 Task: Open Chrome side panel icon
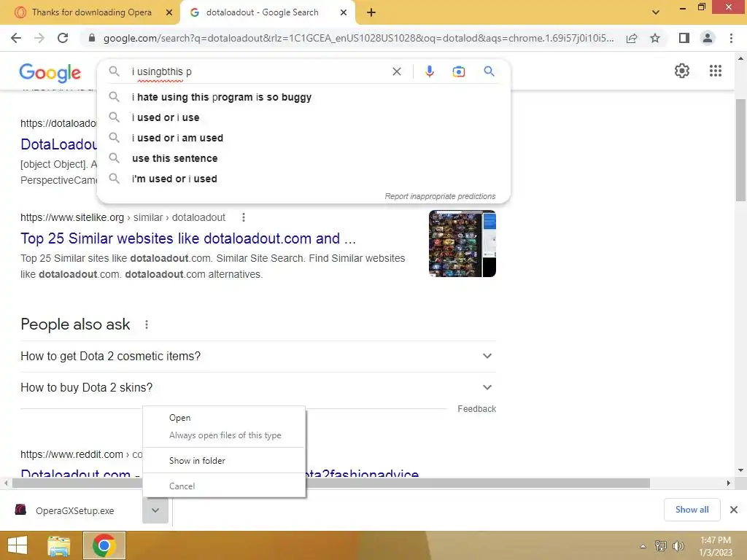(684, 38)
